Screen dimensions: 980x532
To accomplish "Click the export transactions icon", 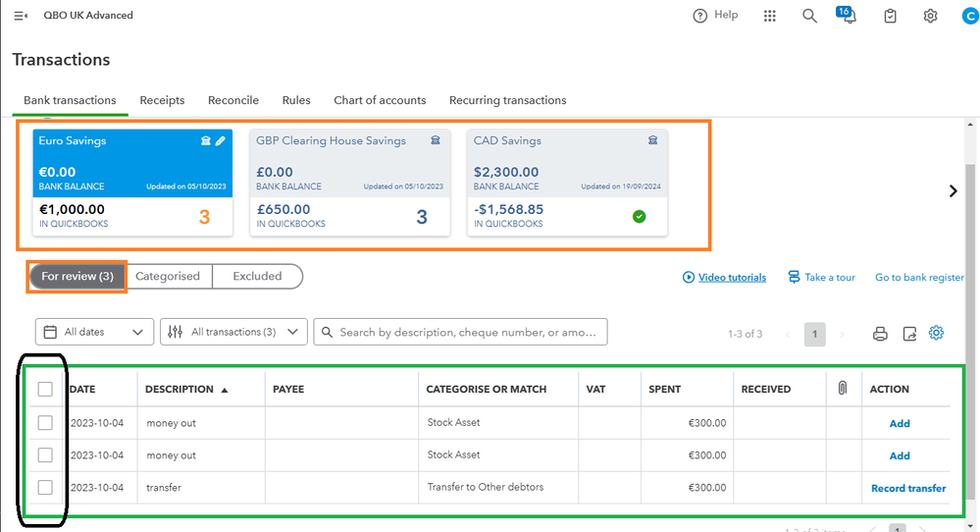I will click(x=909, y=334).
